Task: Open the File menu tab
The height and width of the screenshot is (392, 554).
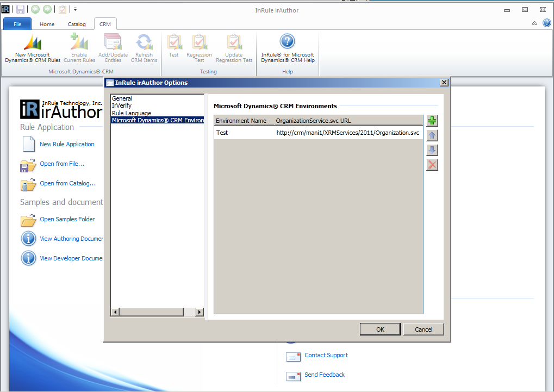Action: tap(17, 24)
